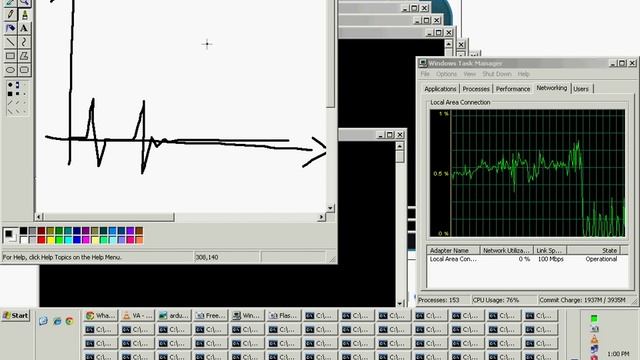Launch Internet Explorer from quick launch
Screen dimensions: 640x360
pyautogui.click(x=57, y=321)
